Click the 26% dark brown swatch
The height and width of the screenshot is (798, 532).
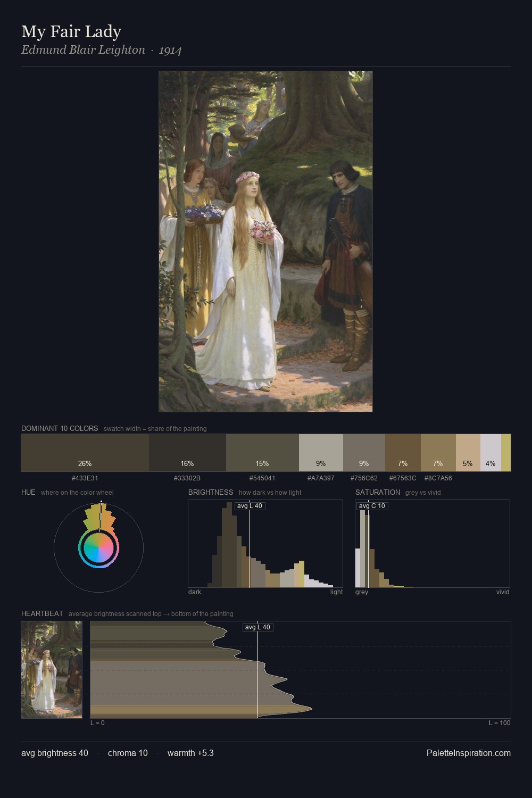[85, 453]
